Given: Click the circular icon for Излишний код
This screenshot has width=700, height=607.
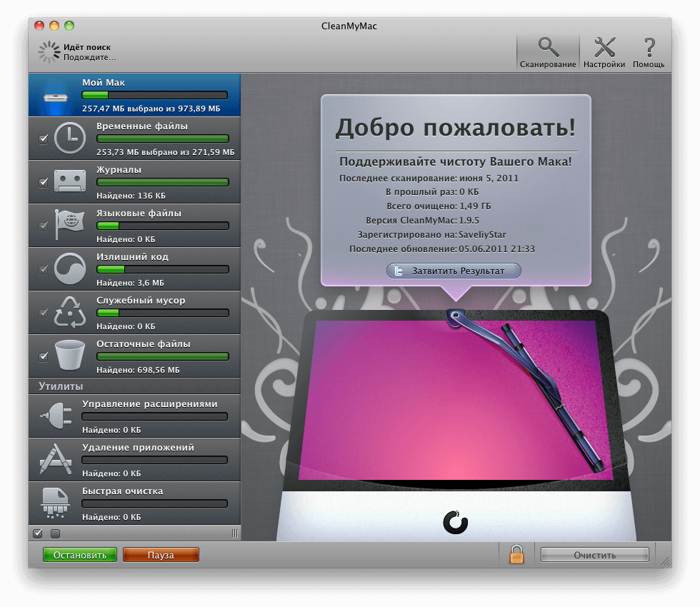Looking at the screenshot, I should 70,269.
